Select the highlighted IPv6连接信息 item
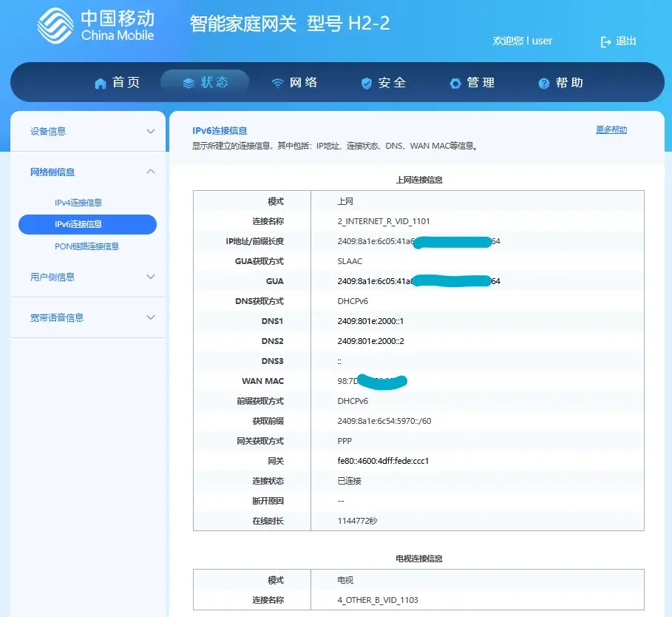 tap(87, 224)
